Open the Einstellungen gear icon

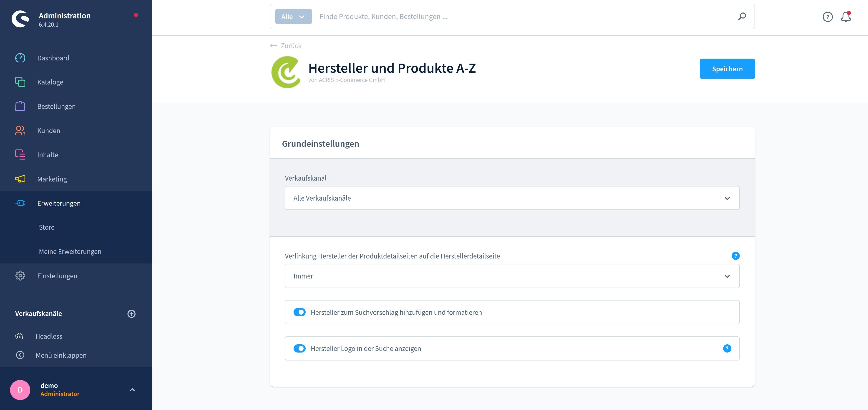[20, 276]
